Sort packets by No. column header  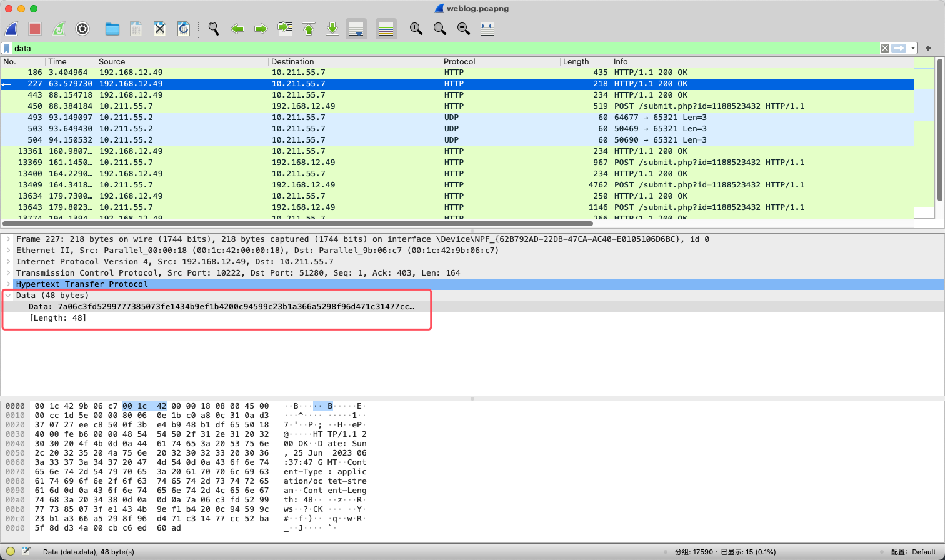23,61
